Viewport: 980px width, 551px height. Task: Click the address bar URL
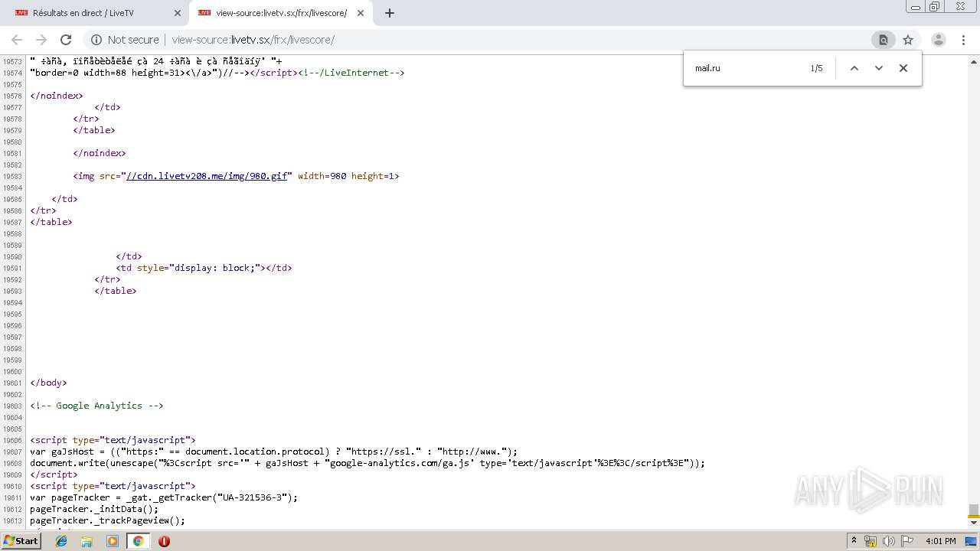point(253,40)
